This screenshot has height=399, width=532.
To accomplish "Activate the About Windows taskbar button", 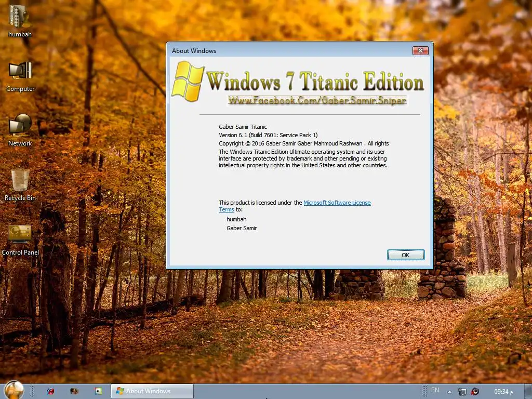I will click(152, 391).
